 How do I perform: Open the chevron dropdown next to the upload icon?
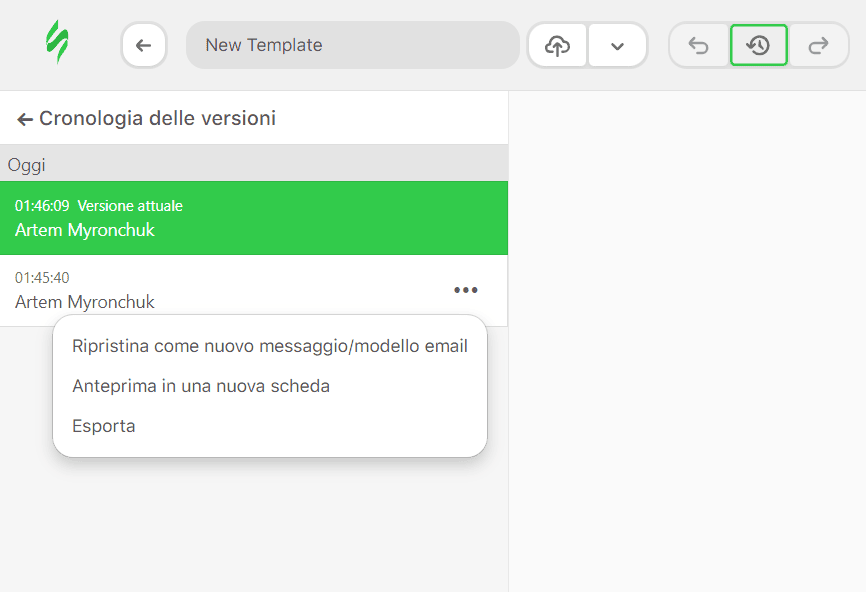[617, 44]
